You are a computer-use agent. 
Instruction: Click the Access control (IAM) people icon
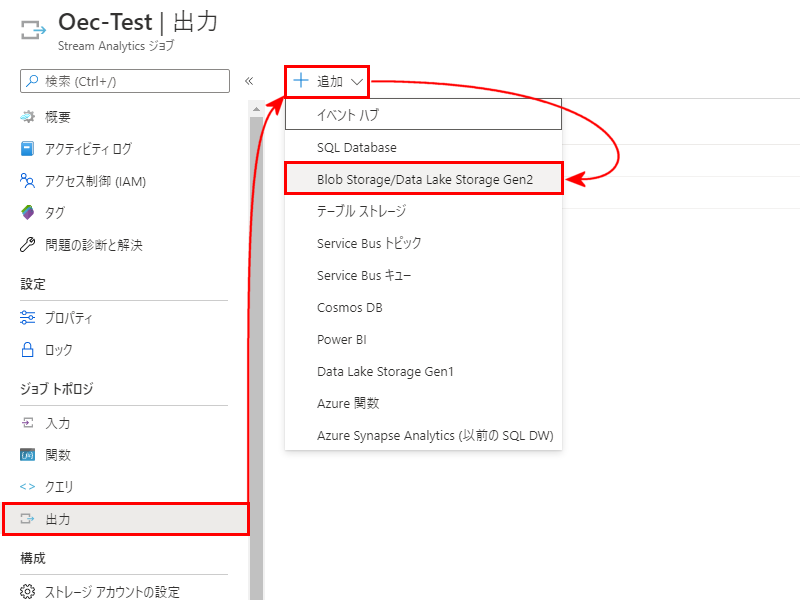28,181
